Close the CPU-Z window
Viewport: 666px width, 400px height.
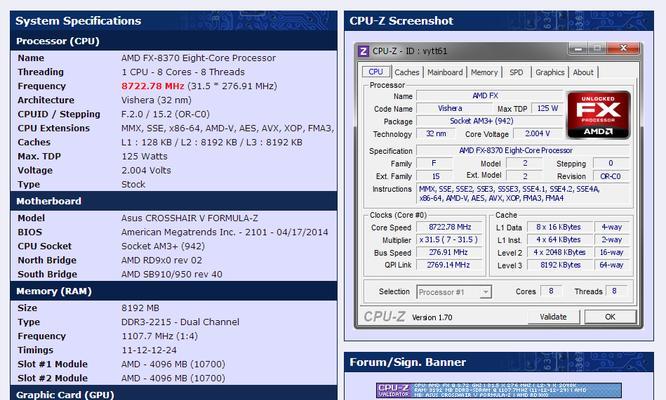pyautogui.click(x=623, y=48)
